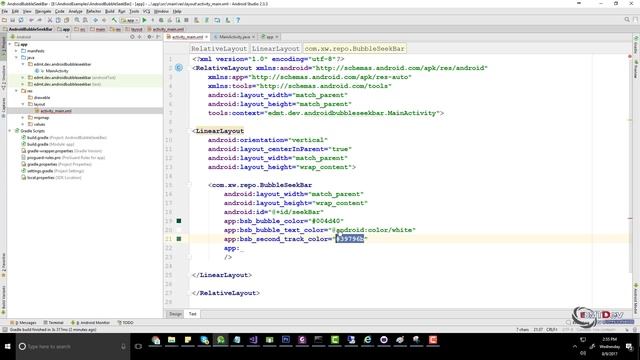Open the app run configuration dropdown
The height and width of the screenshot is (360, 640).
click(x=129, y=20)
